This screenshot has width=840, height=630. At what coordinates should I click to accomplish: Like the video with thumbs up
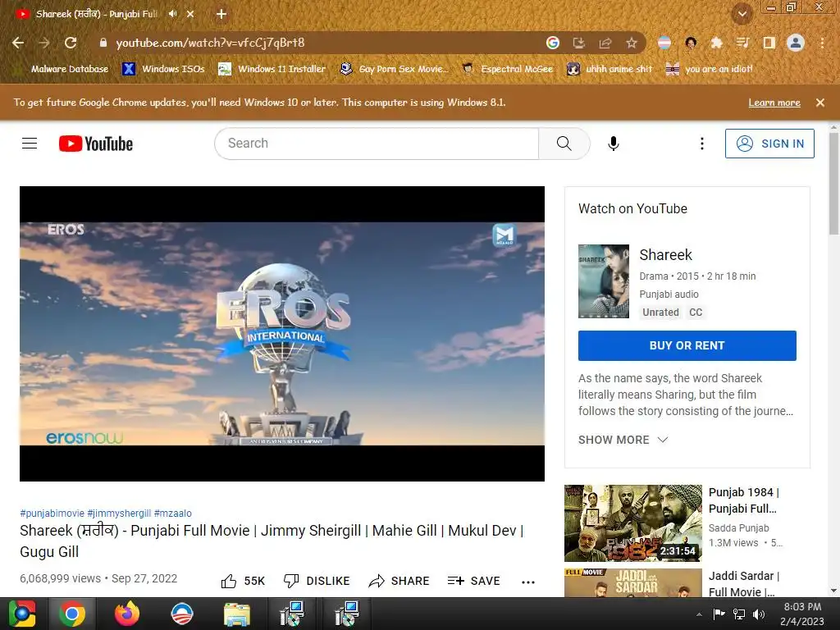tap(243, 582)
